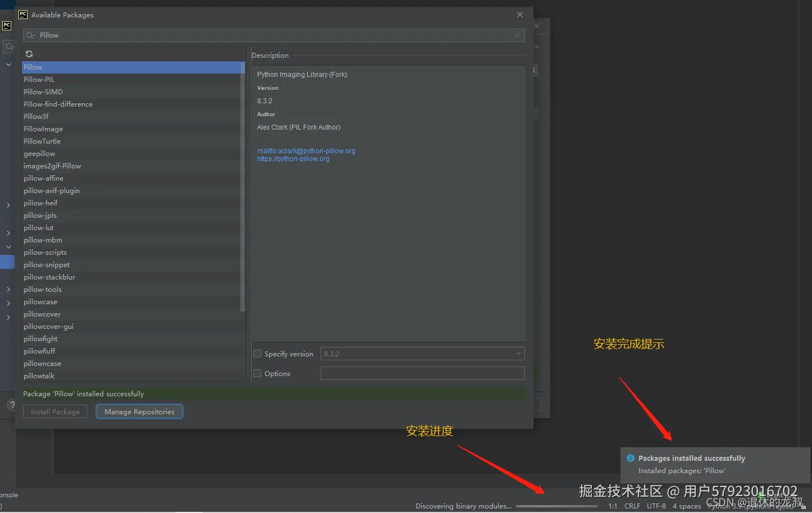Click the '4 spaces' indent setting

[687, 506]
